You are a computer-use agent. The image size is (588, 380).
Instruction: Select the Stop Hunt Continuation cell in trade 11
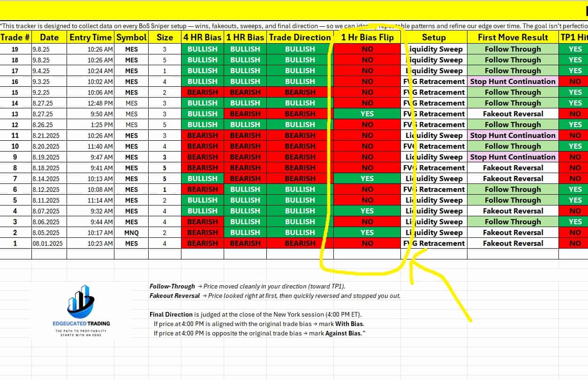(x=513, y=136)
